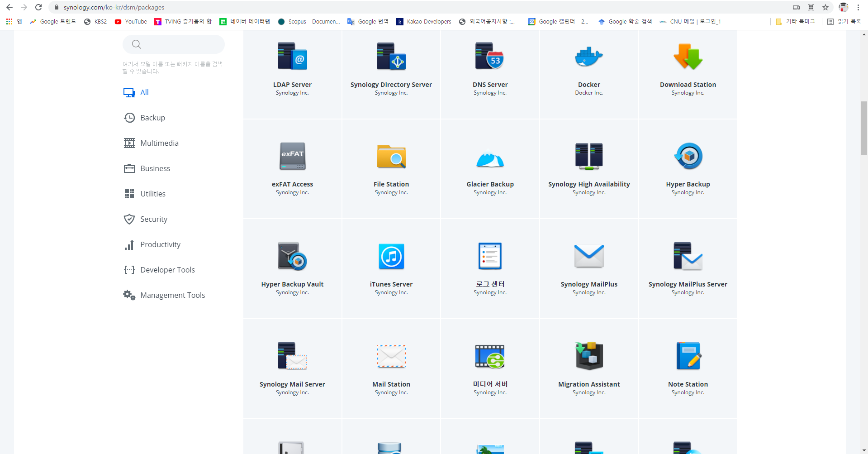The image size is (868, 454).
Task: Open the Google 번역 bookmark
Action: point(368,21)
